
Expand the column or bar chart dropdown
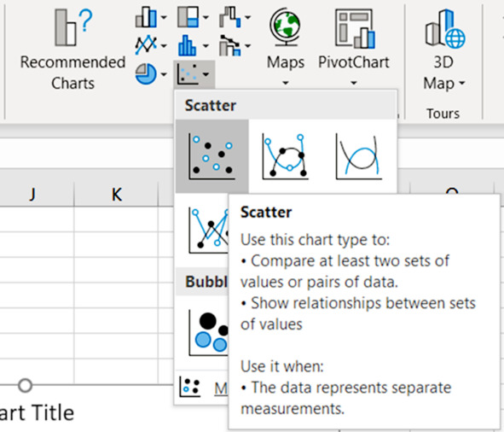pos(150,17)
